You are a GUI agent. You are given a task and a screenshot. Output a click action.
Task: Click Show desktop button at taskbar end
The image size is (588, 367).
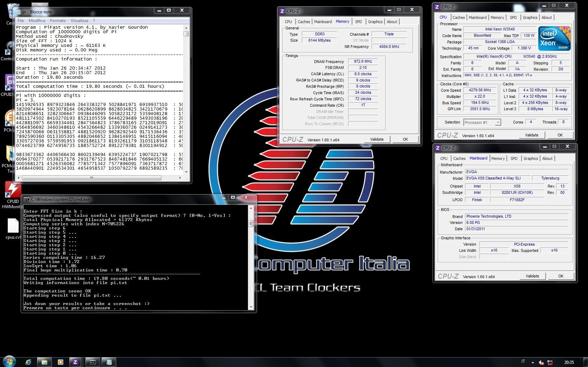click(585, 362)
